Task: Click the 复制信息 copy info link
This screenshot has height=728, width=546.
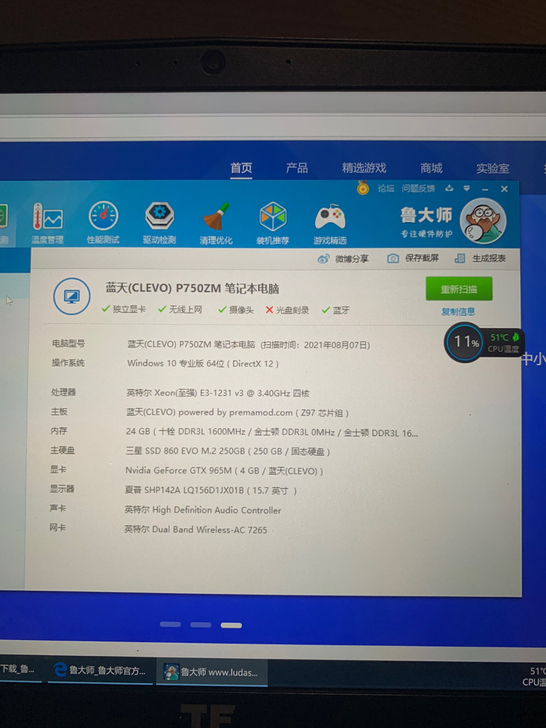Action: point(458,312)
